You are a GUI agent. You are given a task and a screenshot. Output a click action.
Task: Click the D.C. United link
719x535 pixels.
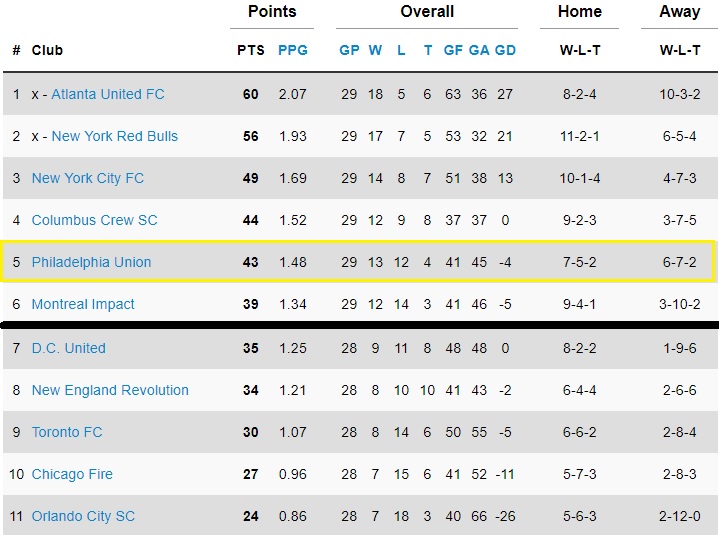68,348
